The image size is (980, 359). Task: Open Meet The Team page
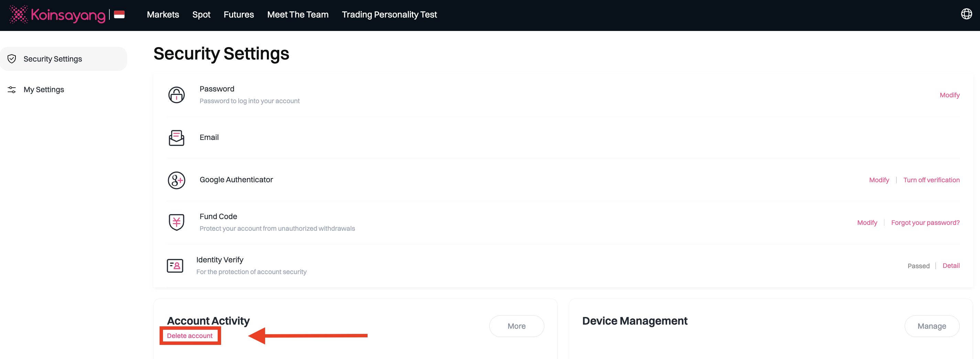click(x=297, y=15)
